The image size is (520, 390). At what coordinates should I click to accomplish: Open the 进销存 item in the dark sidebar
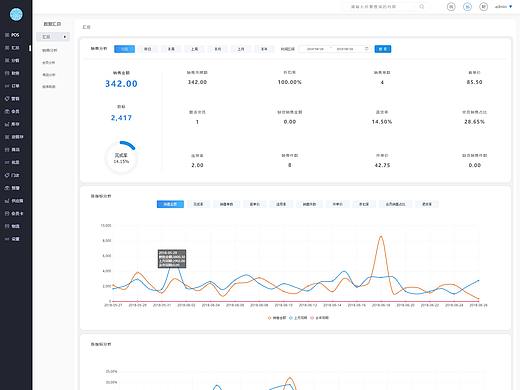pyautogui.click(x=14, y=137)
